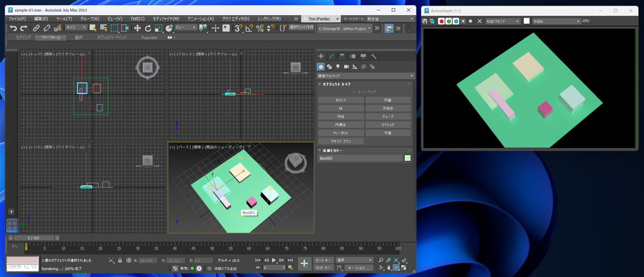Click the Select and Place tool
This screenshot has width=644, height=277.
tap(169, 28)
